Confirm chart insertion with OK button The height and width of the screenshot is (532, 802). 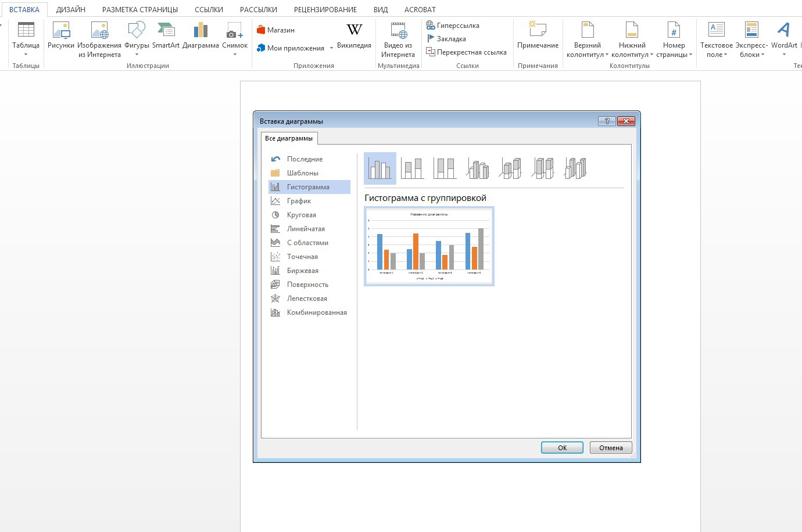[x=562, y=448]
